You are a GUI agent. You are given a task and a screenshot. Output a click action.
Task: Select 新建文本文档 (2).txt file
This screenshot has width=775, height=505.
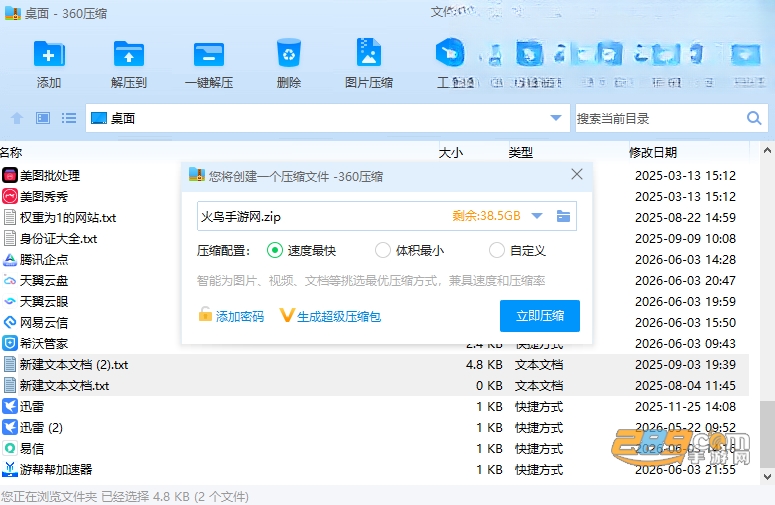[x=66, y=365]
